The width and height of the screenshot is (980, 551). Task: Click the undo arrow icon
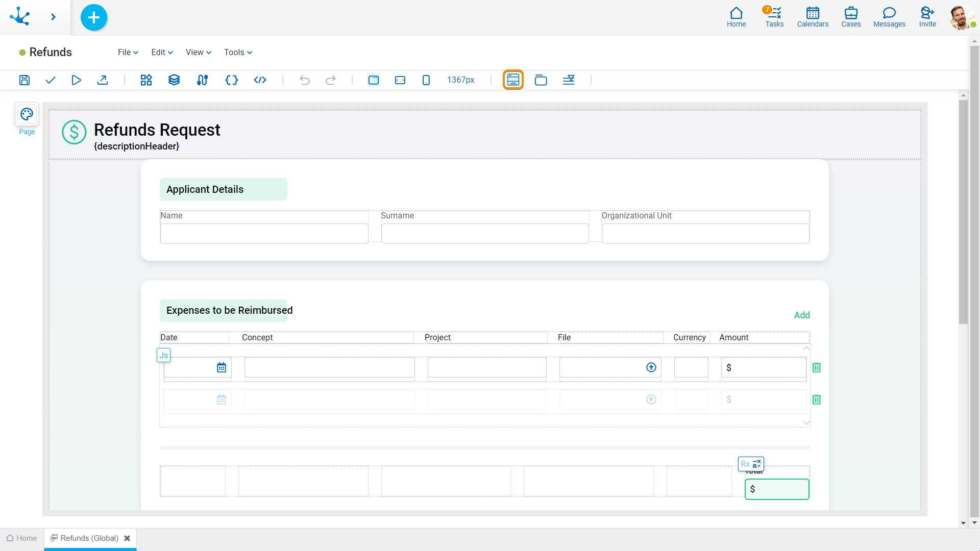(x=305, y=80)
